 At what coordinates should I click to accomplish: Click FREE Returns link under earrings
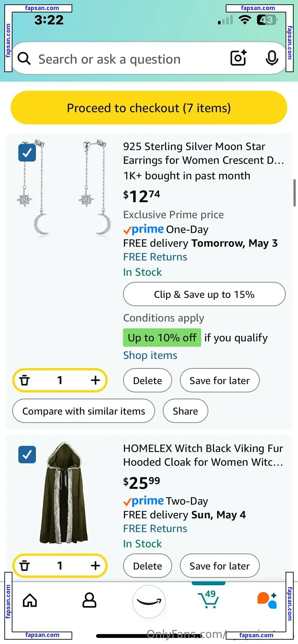155,257
